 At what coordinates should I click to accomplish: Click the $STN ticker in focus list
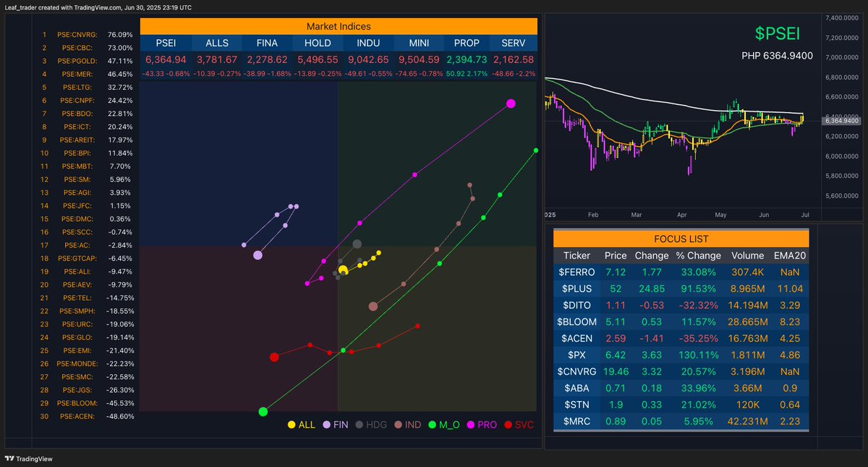coord(576,405)
